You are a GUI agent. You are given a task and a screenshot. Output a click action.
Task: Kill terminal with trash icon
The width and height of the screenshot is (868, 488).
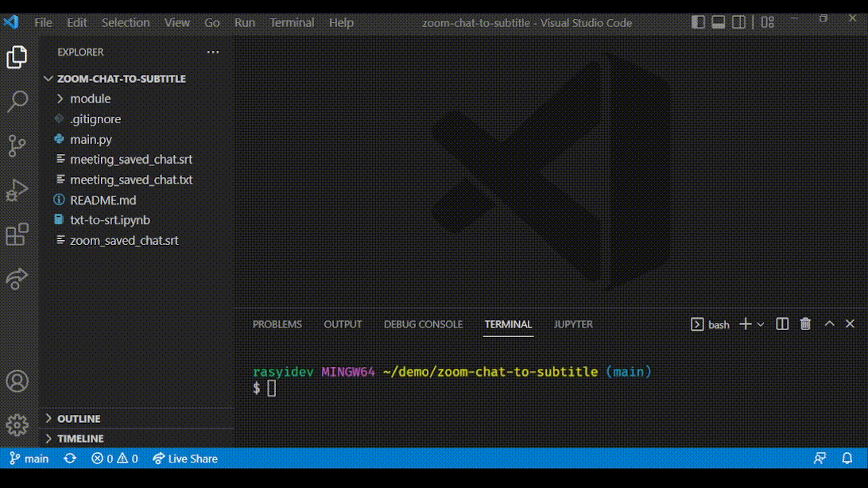[x=805, y=324]
